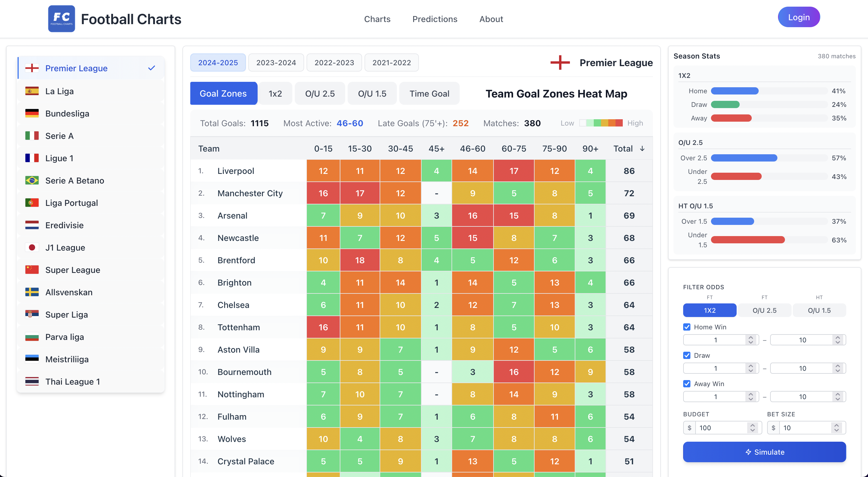The height and width of the screenshot is (477, 868).
Task: Click stepper arrows on Home Win minimum odds
Action: [751, 340]
